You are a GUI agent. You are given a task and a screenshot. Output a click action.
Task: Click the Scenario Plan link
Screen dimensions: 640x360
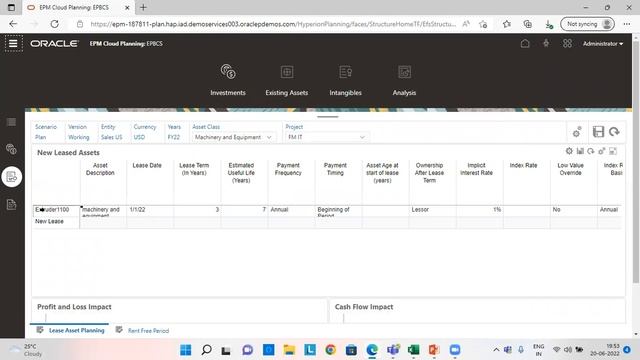(x=40, y=137)
